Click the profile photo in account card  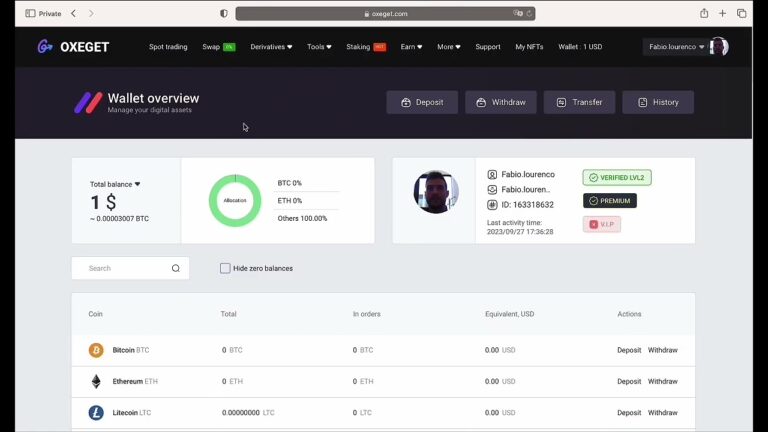pyautogui.click(x=436, y=192)
